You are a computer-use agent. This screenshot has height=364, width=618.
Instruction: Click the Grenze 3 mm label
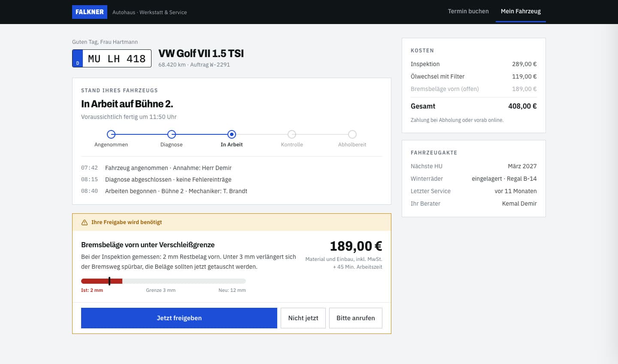(x=161, y=290)
